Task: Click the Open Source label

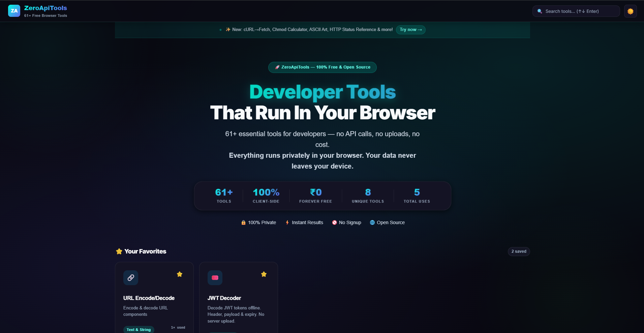Action: tap(391, 222)
